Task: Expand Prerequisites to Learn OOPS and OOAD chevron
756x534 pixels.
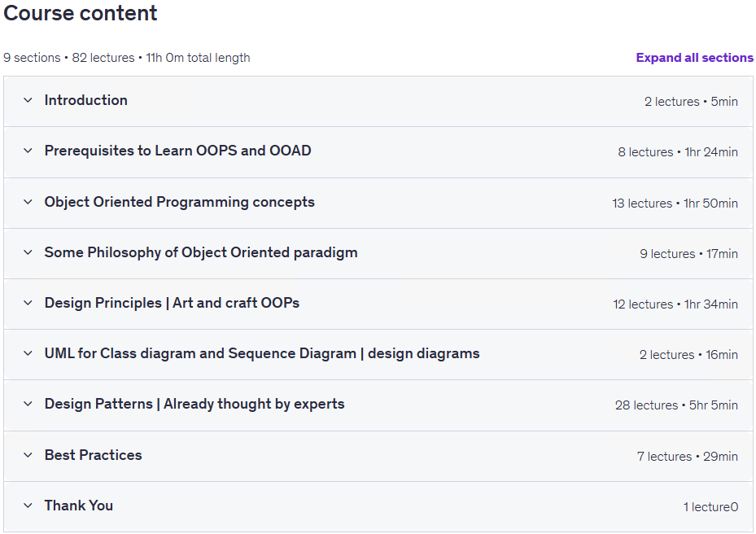Action: pyautogui.click(x=28, y=151)
